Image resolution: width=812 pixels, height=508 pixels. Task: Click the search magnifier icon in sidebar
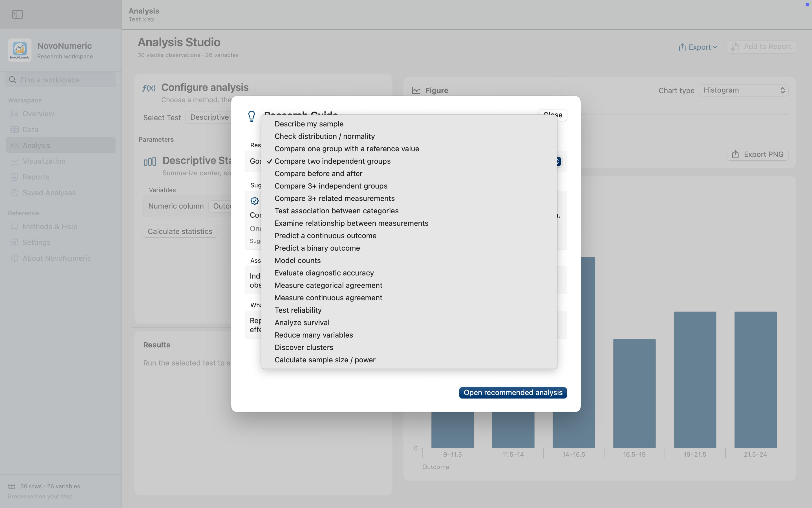pos(12,80)
